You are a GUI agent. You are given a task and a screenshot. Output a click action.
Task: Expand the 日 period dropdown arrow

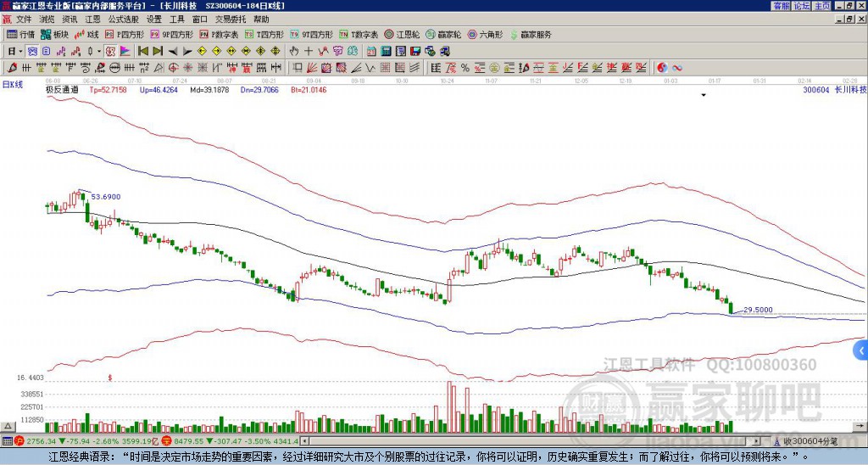(21, 51)
